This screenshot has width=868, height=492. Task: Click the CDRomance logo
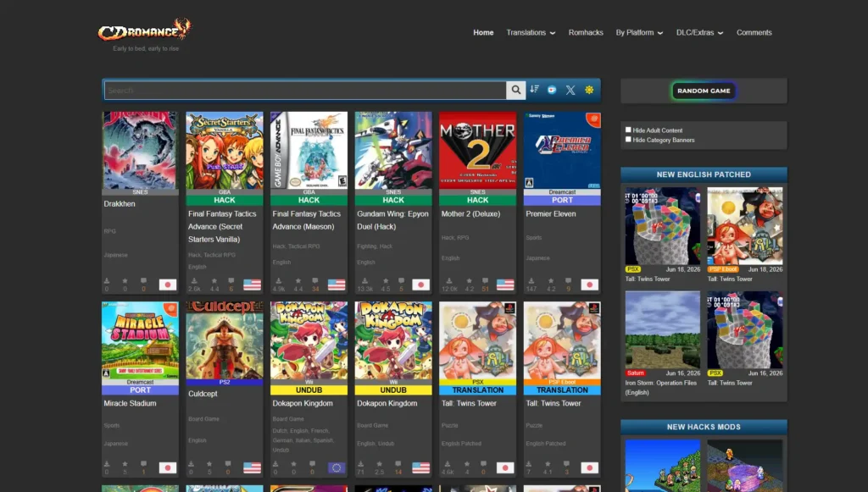pos(145,30)
